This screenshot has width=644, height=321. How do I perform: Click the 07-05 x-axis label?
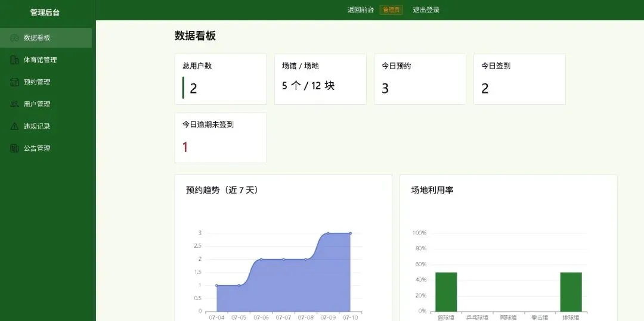pos(239,317)
